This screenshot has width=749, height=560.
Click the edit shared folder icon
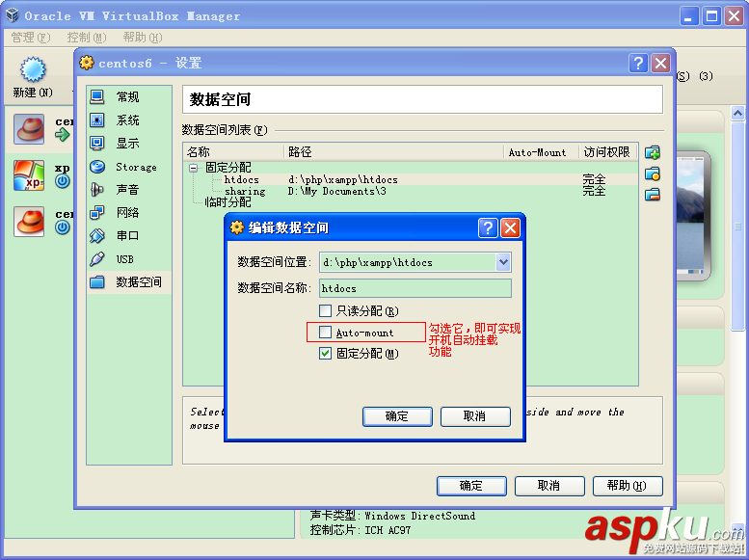pos(653,173)
